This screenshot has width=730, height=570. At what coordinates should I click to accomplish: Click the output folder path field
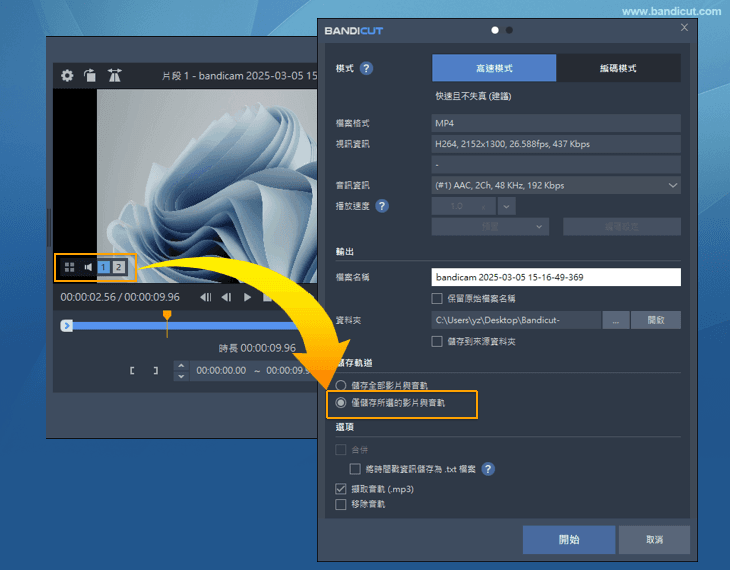[516, 320]
